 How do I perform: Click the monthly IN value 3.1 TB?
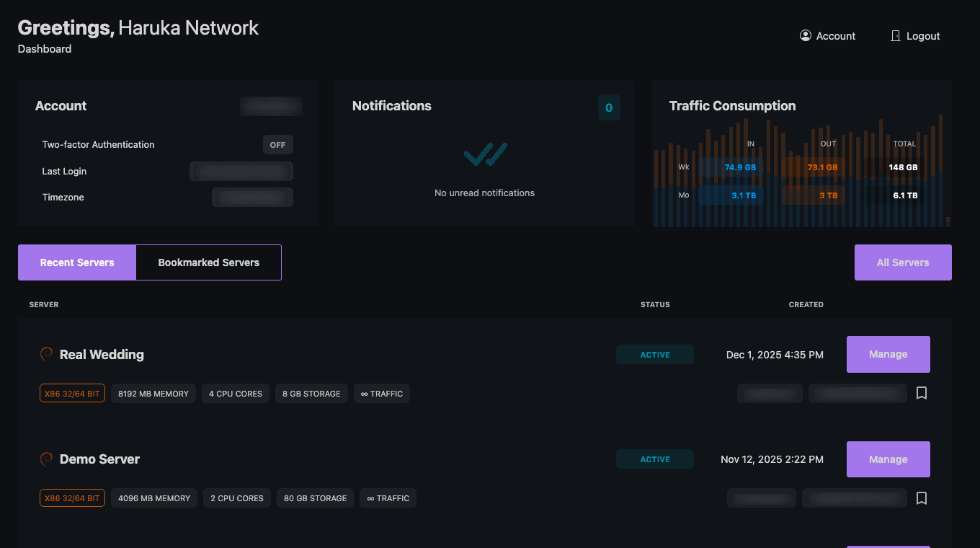tap(744, 195)
